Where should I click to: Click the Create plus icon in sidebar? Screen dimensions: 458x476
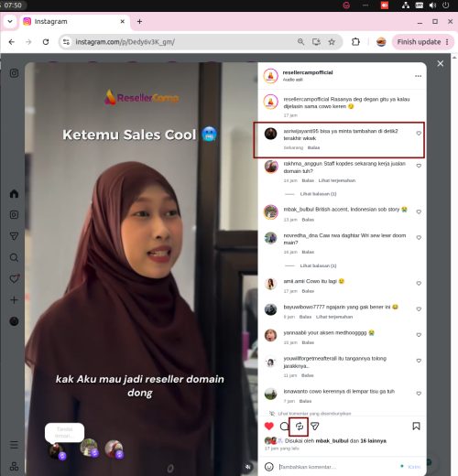click(x=14, y=300)
